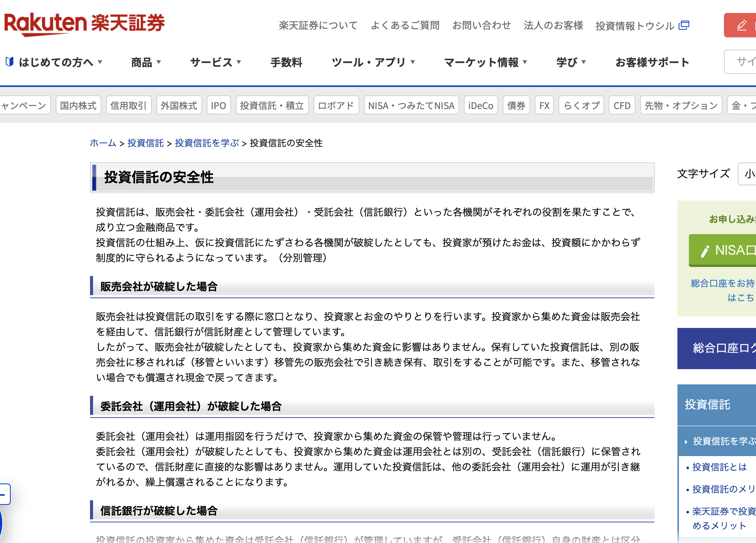Image resolution: width=756 pixels, height=543 pixels.
Task: Click the Rakuten 楽天証券 logo
Action: (x=84, y=24)
